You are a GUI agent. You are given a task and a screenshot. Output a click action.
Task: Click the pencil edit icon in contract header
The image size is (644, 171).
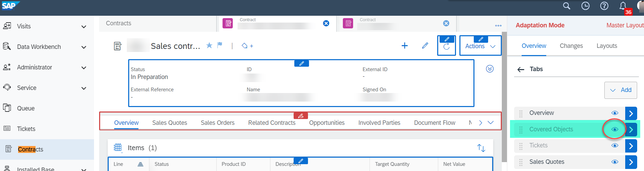click(425, 45)
